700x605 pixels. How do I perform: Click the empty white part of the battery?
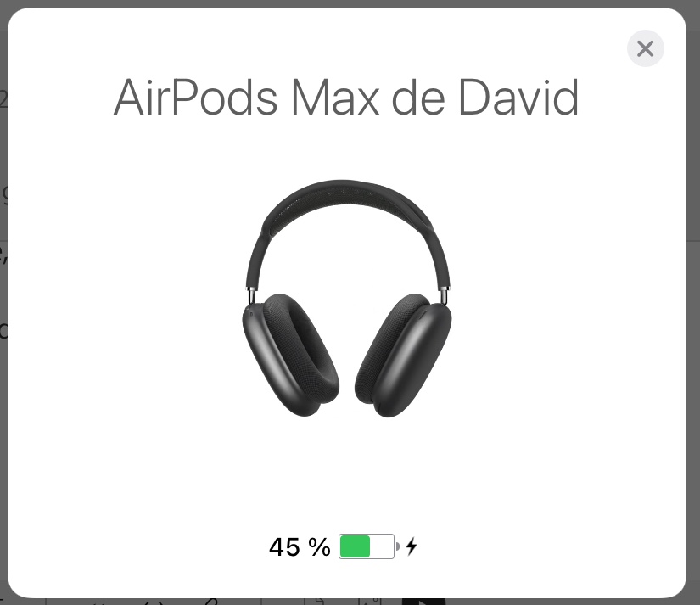(x=382, y=546)
